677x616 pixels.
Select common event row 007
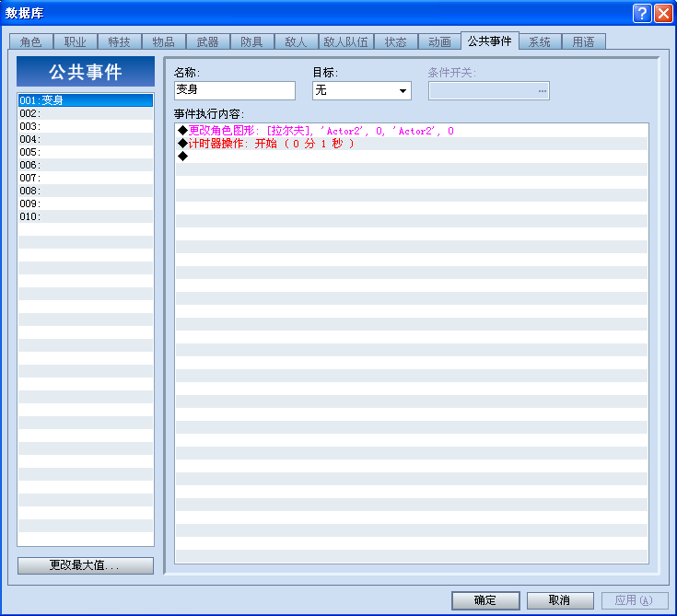coord(86,178)
